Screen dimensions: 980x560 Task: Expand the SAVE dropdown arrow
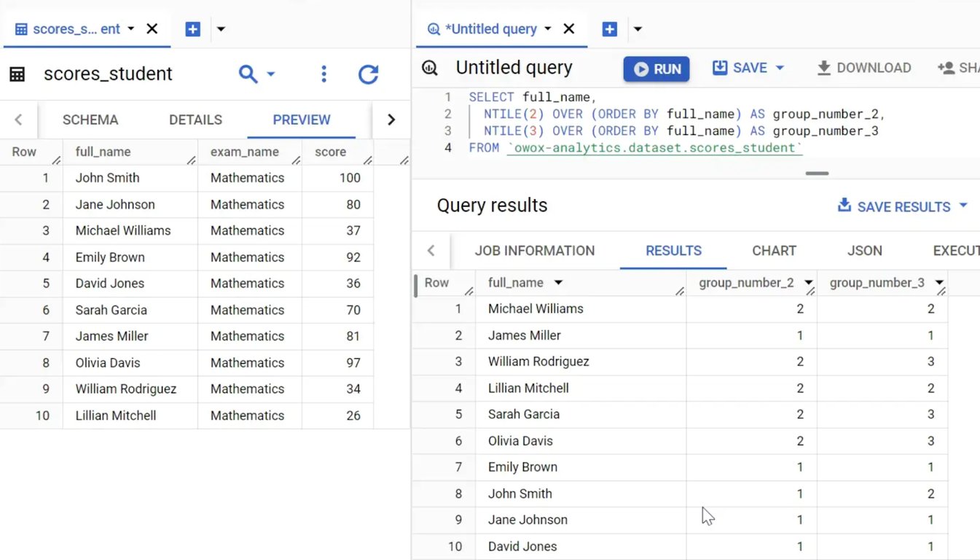(780, 68)
